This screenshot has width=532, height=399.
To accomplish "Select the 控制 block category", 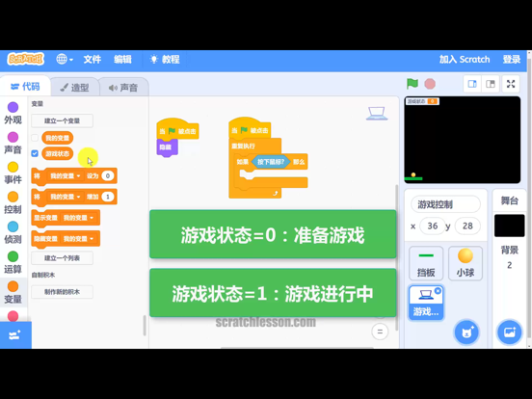I will 13,202.
